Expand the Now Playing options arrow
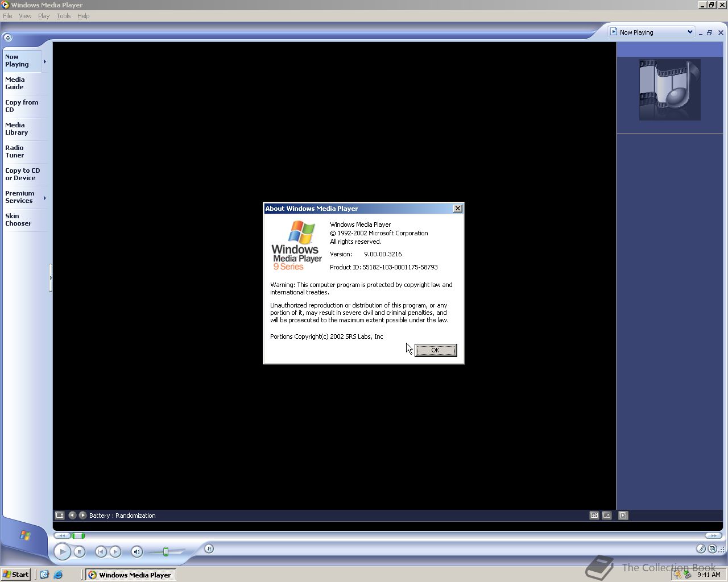Viewport: 728px width, 582px height. point(45,61)
